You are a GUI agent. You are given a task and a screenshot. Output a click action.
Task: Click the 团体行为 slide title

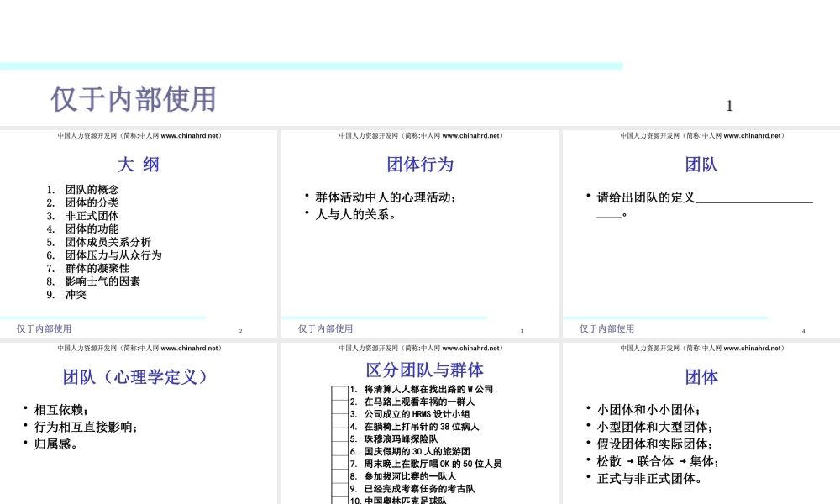click(420, 165)
